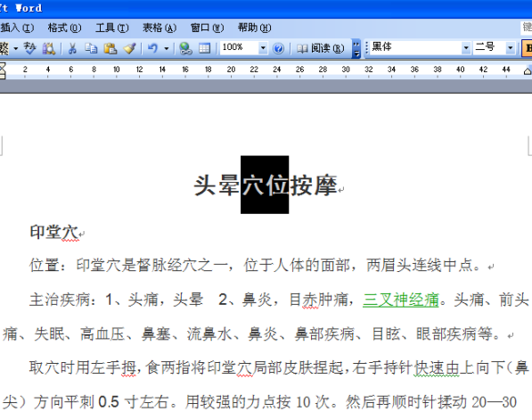Grab the Formatting toolbar move handle
The width and height of the screenshot is (532, 420).
coord(367,48)
